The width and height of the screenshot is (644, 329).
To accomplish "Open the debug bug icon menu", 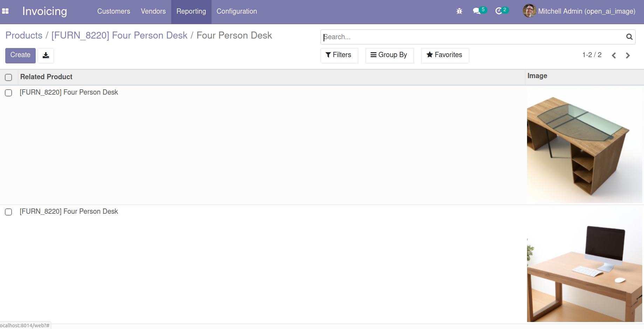I will click(459, 11).
